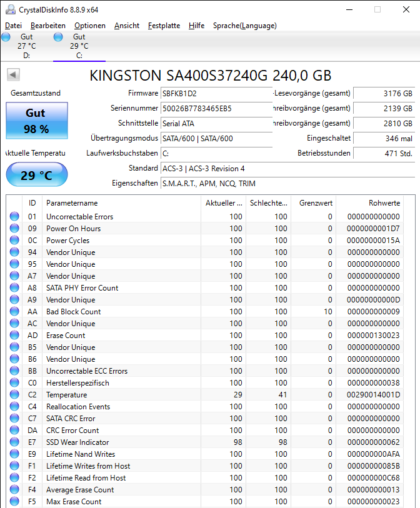Click raw value 0000000001D7
The image size is (420, 508).
(373, 229)
